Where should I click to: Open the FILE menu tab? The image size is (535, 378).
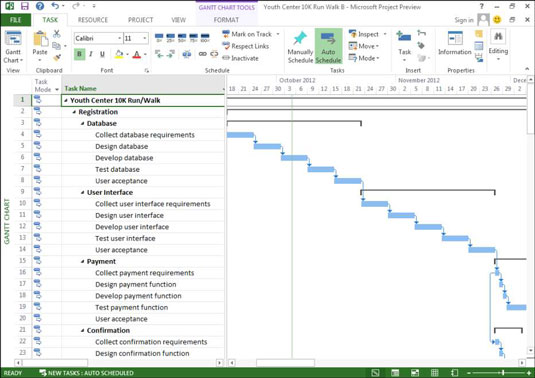16,20
